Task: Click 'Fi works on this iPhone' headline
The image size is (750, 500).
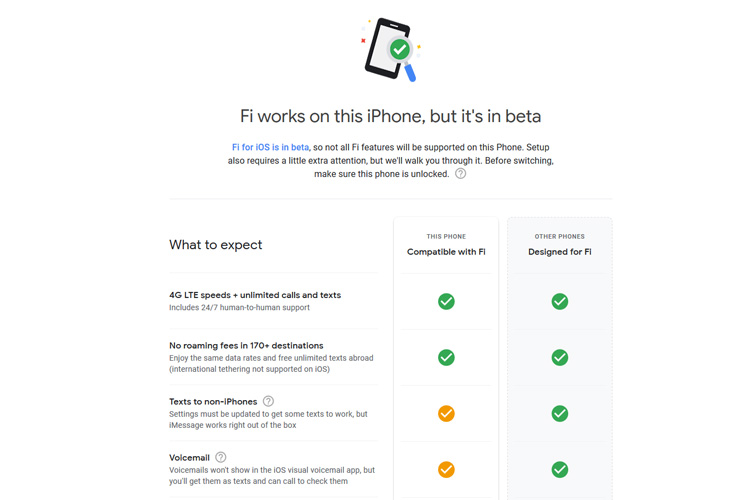Action: (390, 116)
